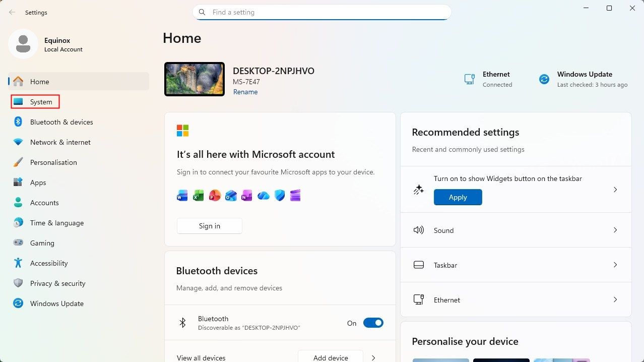Click the Microsoft logo in account card
This screenshot has width=644, height=362.
coord(182,131)
